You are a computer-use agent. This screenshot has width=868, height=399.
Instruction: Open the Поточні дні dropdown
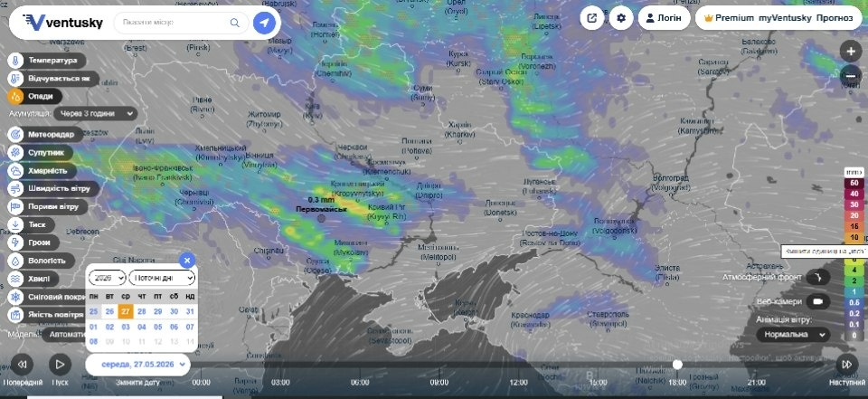pos(162,277)
